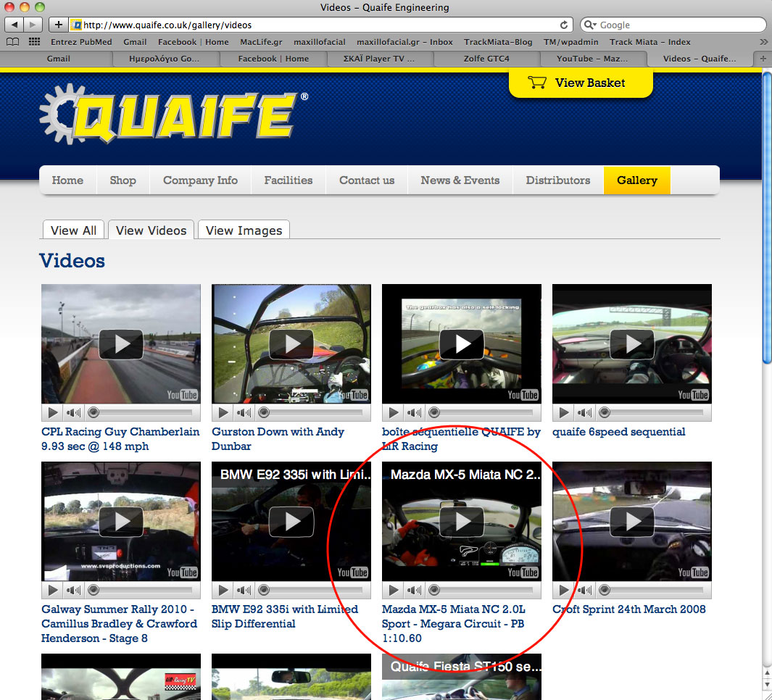The image size is (772, 700).
Task: Show more bookmarks with the double chevron
Action: click(763, 42)
